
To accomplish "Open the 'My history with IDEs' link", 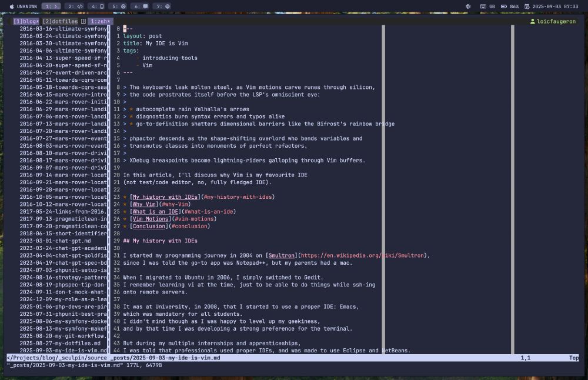I will [165, 197].
